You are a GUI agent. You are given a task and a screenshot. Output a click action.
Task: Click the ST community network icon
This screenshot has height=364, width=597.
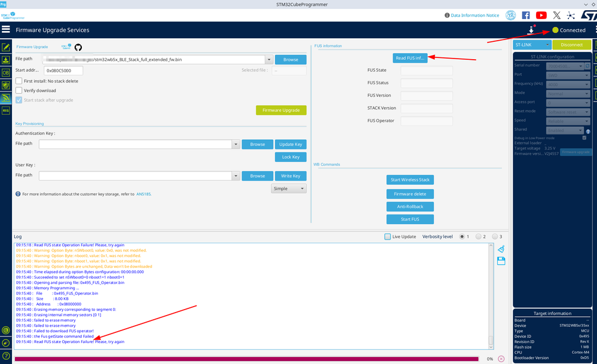tap(571, 15)
